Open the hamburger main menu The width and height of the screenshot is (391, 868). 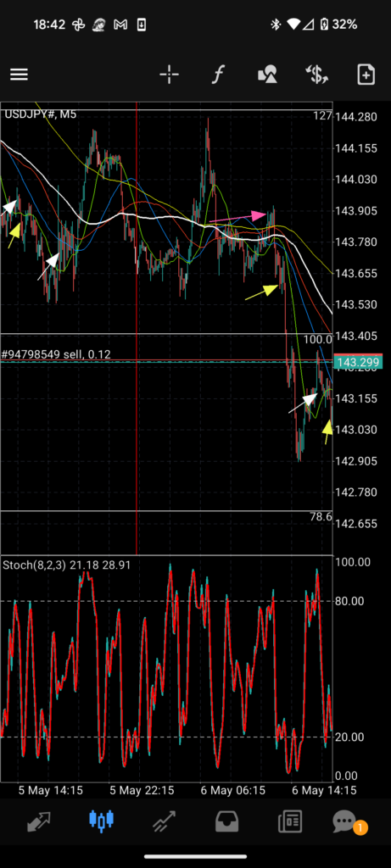click(19, 75)
